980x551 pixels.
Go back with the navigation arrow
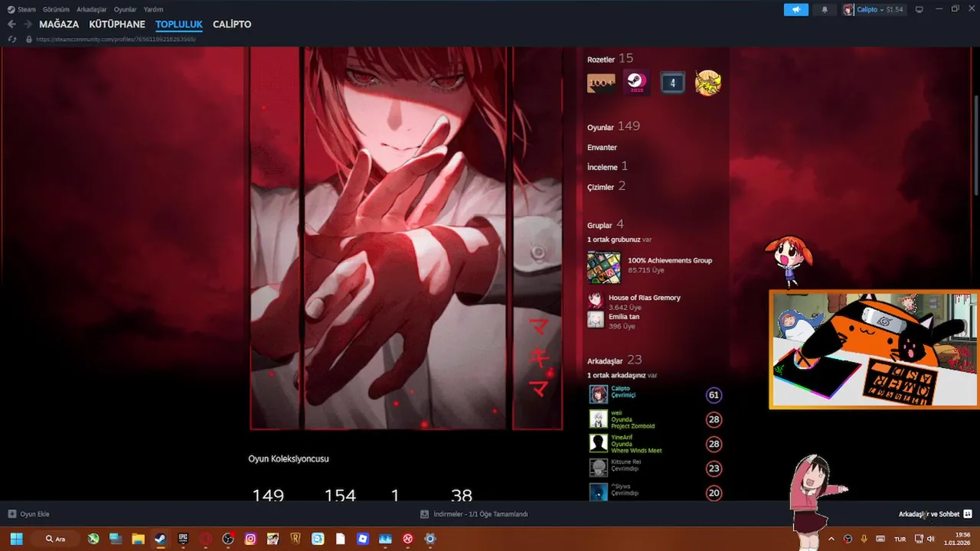tap(11, 24)
